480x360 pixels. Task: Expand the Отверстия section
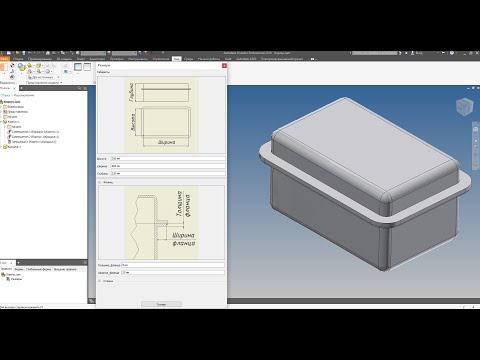[99, 281]
